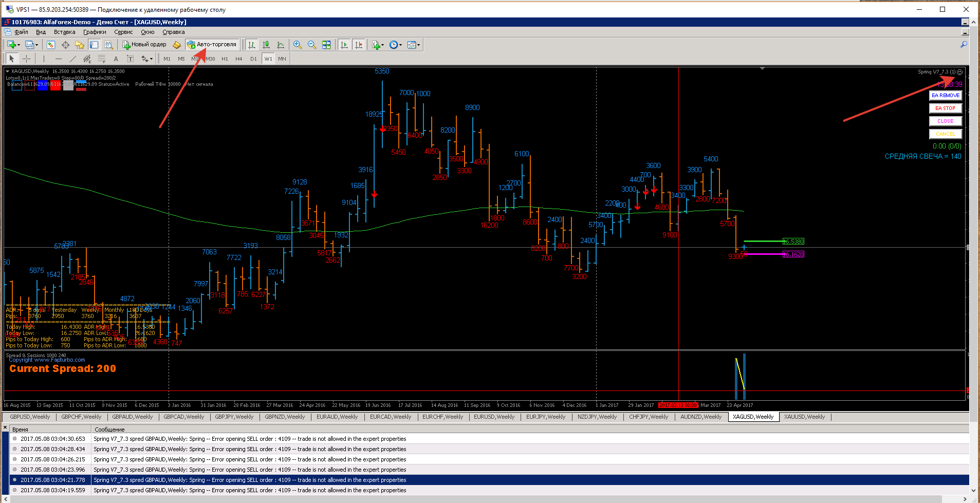Expand the Templates dropdown arrow
Screen dimensions: 980x503
pos(418,45)
